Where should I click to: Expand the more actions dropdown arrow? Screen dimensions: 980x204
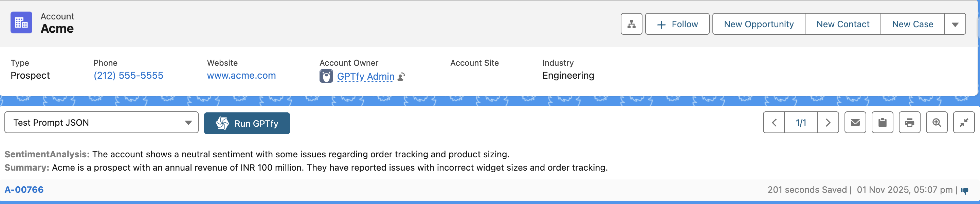955,24
